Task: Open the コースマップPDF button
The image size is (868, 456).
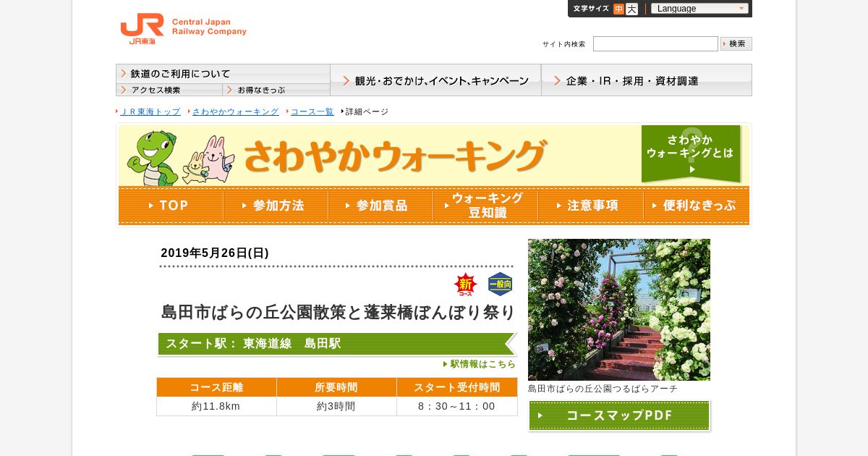Action: [619, 415]
